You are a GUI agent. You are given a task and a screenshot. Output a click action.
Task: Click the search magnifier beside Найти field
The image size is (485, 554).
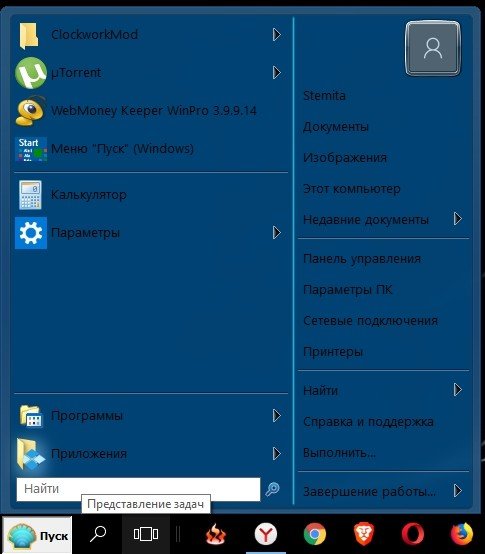(x=272, y=489)
